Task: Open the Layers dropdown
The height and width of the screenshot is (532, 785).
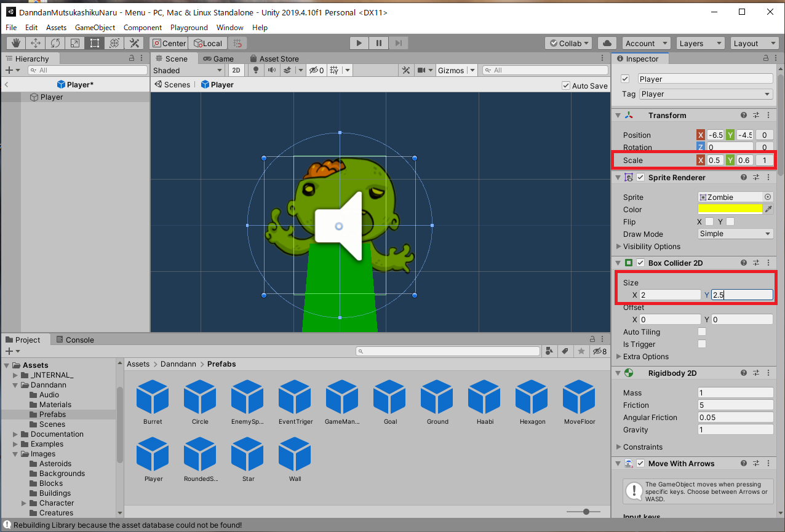Action: point(701,43)
